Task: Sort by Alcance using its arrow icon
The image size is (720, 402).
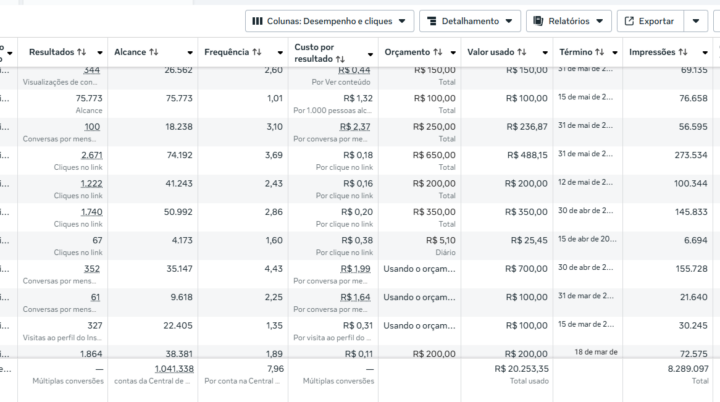Action: tap(153, 52)
